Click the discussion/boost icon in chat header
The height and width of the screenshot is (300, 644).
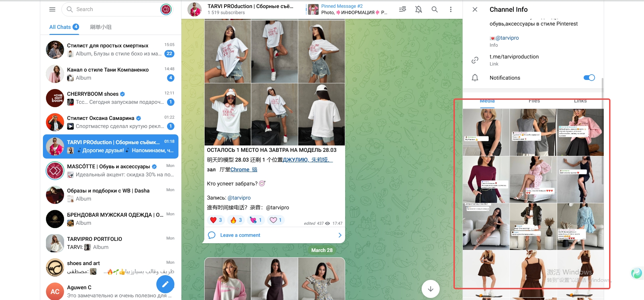(x=402, y=9)
